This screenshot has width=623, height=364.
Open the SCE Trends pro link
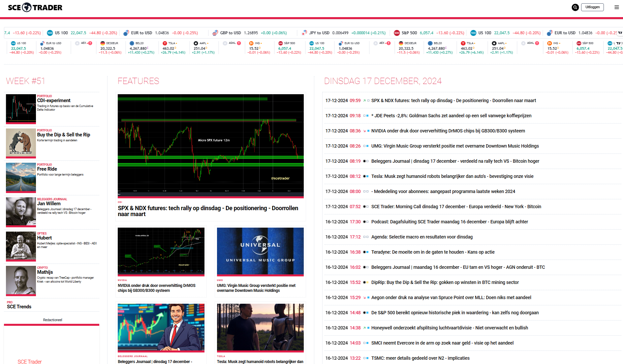[19, 307]
